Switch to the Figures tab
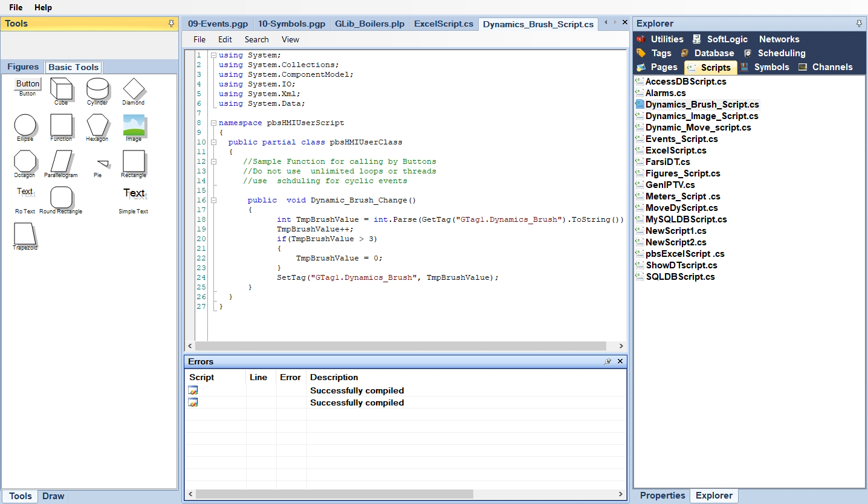This screenshot has height=504, width=868. tap(22, 66)
